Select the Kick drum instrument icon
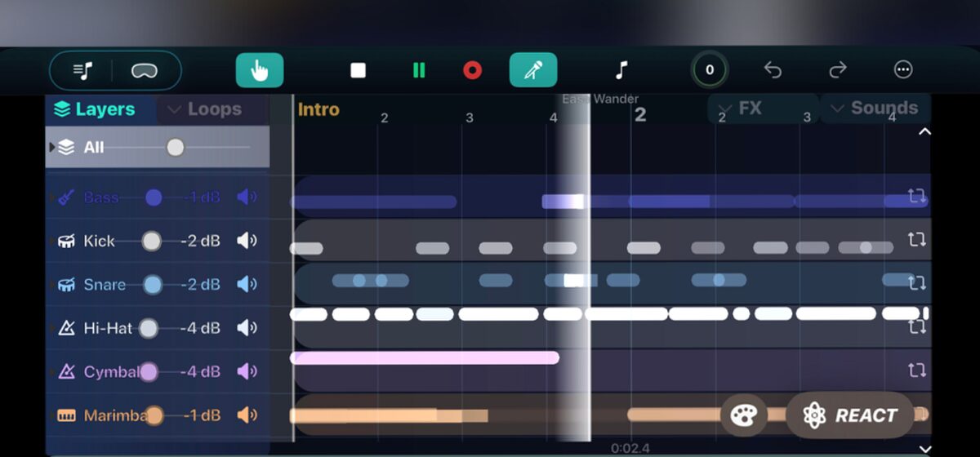 66,241
